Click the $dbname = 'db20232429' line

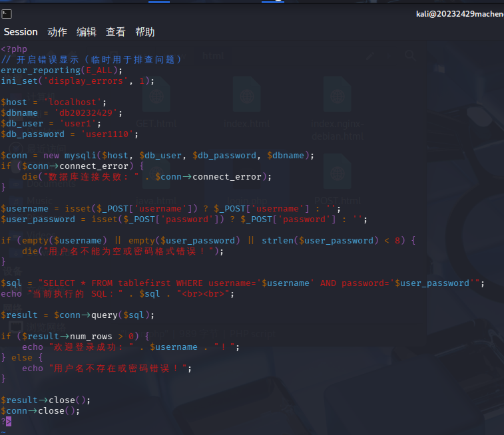point(61,112)
